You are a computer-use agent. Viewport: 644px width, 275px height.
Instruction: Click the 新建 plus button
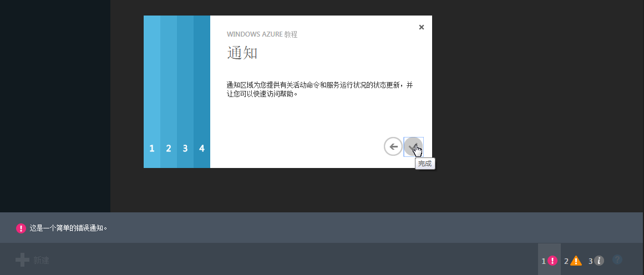click(32, 260)
